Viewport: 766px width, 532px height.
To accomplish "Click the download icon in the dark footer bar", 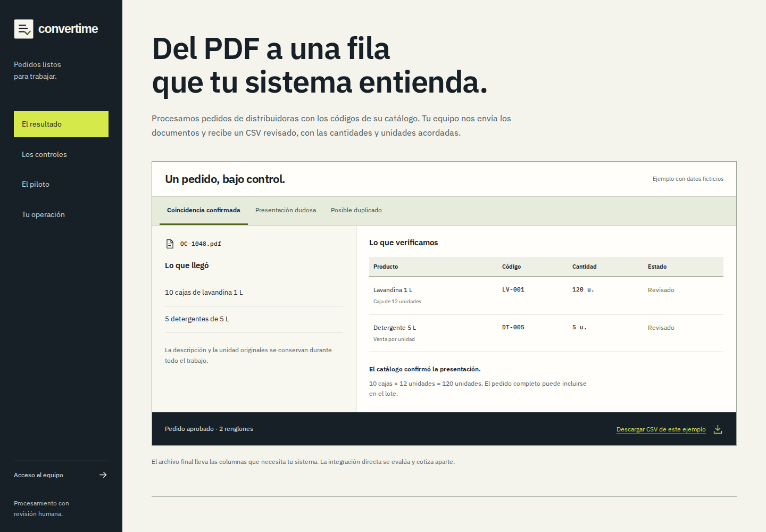I will pyautogui.click(x=718, y=429).
